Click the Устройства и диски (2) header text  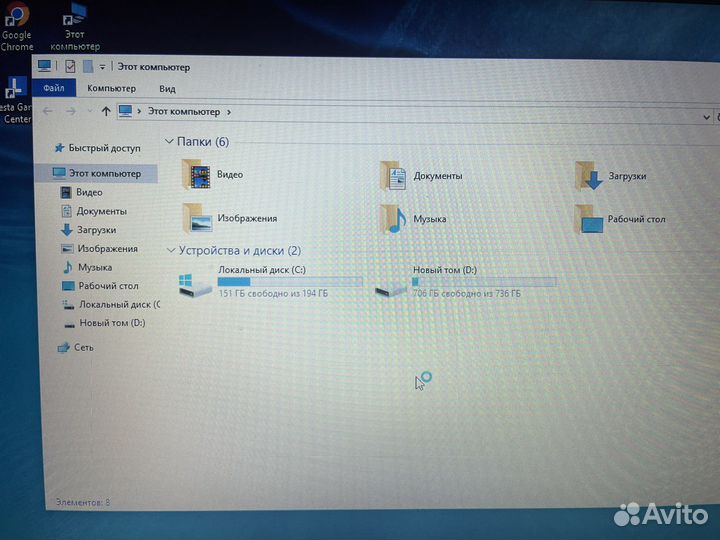[240, 251]
